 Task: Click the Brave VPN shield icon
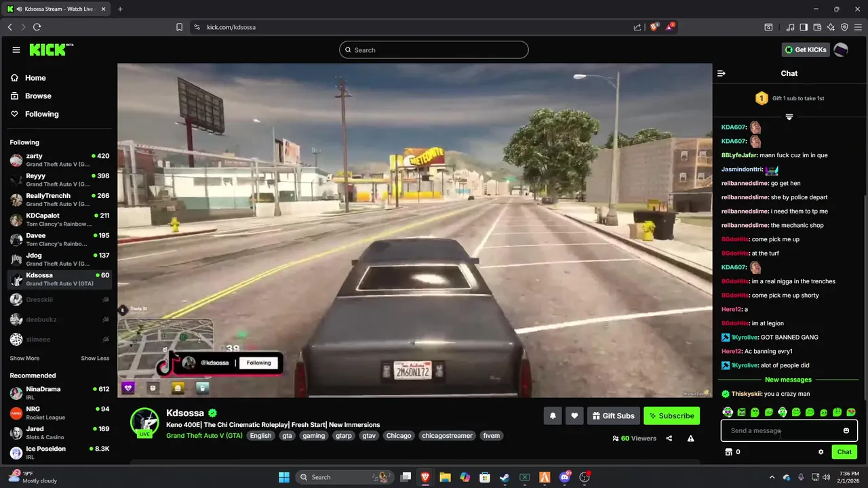[x=844, y=27]
